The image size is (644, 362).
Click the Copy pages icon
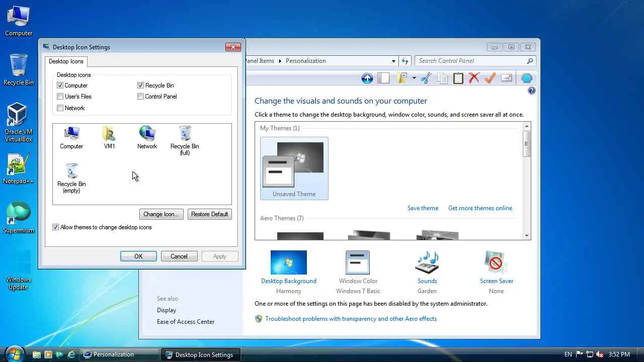[x=442, y=78]
